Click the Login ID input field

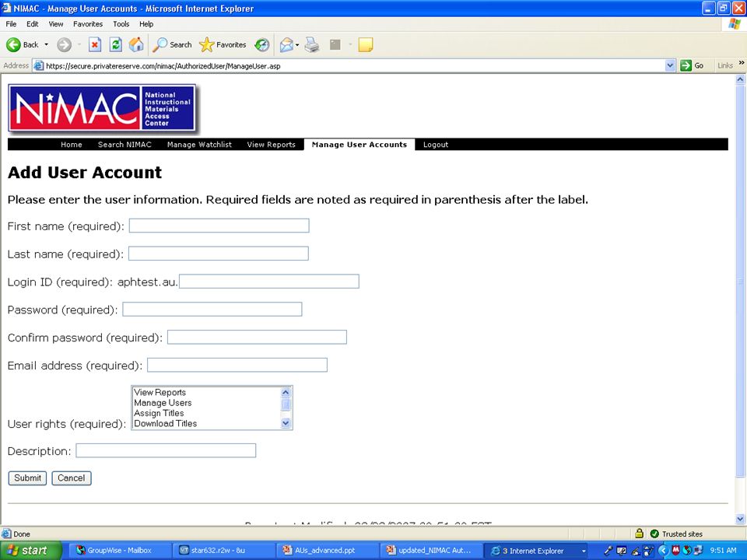tap(269, 282)
